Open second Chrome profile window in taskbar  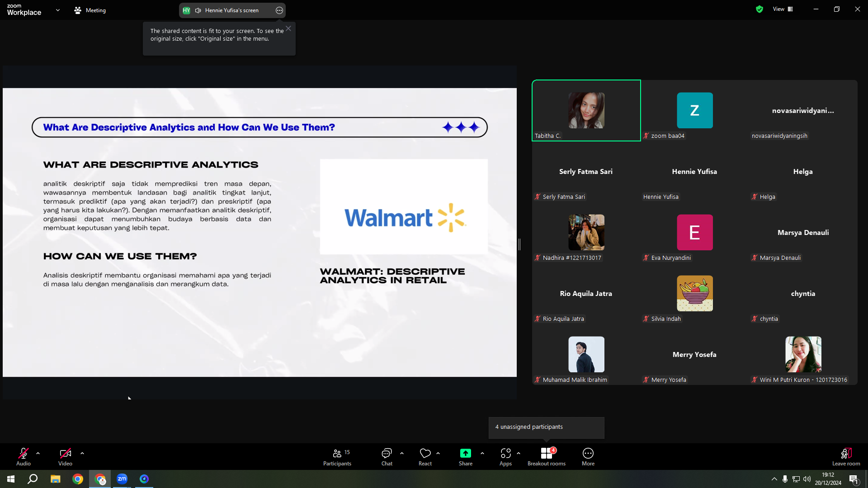(x=100, y=479)
